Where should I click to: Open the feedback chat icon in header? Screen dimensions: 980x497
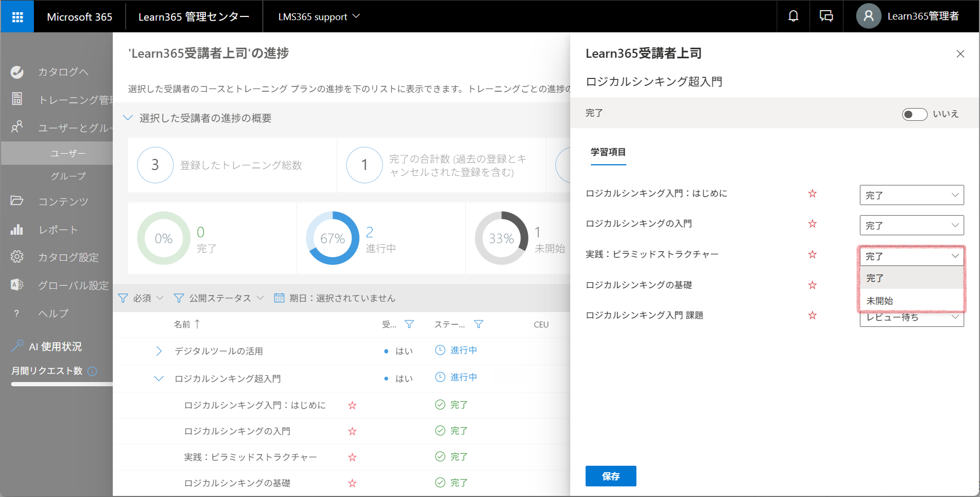pyautogui.click(x=826, y=16)
